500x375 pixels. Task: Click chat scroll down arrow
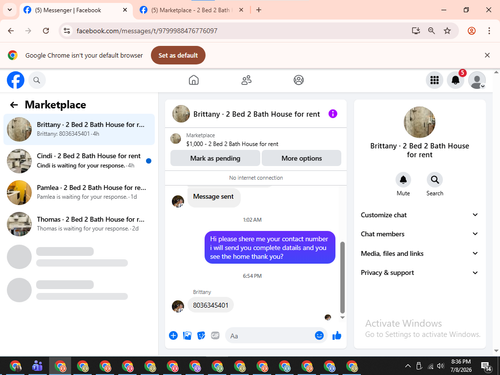[342, 318]
